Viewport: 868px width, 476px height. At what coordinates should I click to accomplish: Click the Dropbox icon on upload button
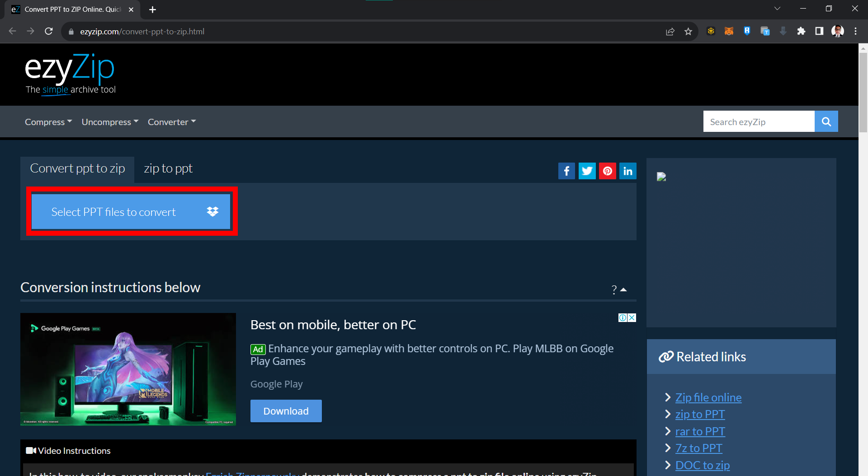[x=212, y=211]
